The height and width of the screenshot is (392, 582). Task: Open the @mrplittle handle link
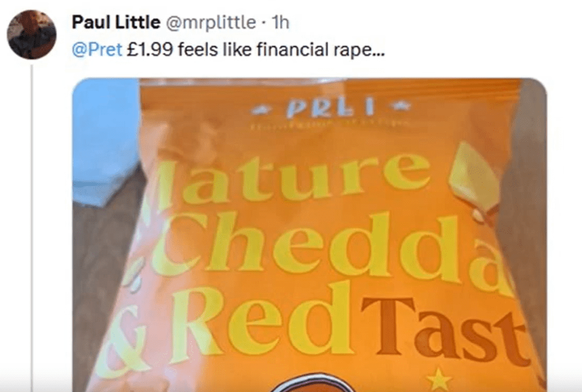210,23
